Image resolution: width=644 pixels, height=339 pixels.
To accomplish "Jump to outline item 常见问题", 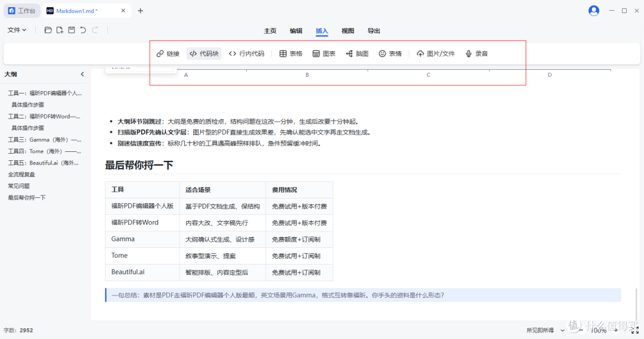I will (19, 186).
